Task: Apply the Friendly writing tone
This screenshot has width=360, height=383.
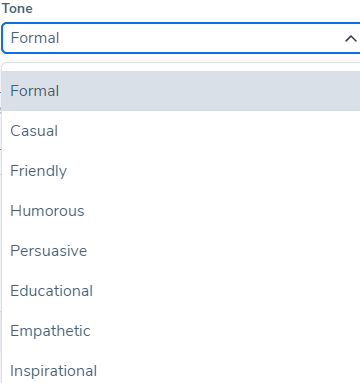Action: 181,171
